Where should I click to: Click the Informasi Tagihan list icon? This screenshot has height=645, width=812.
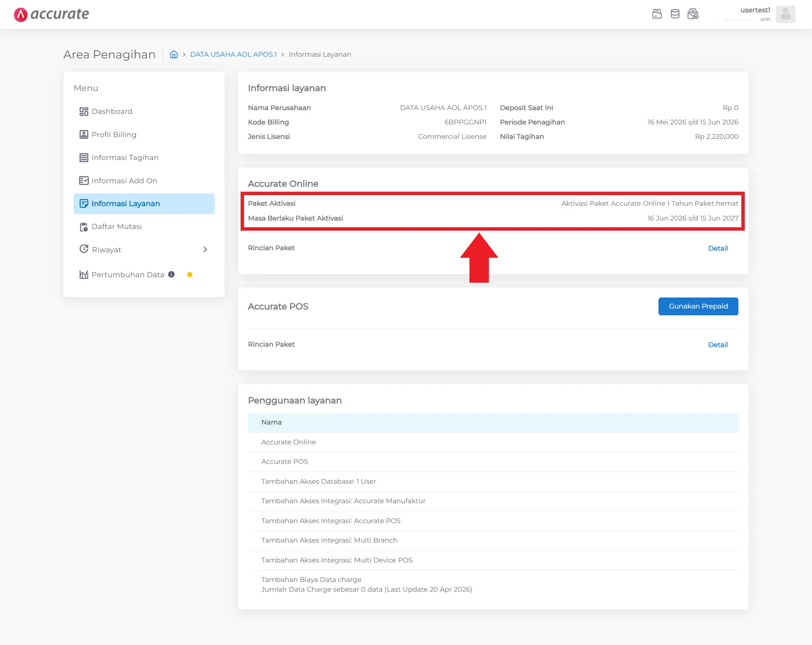84,157
